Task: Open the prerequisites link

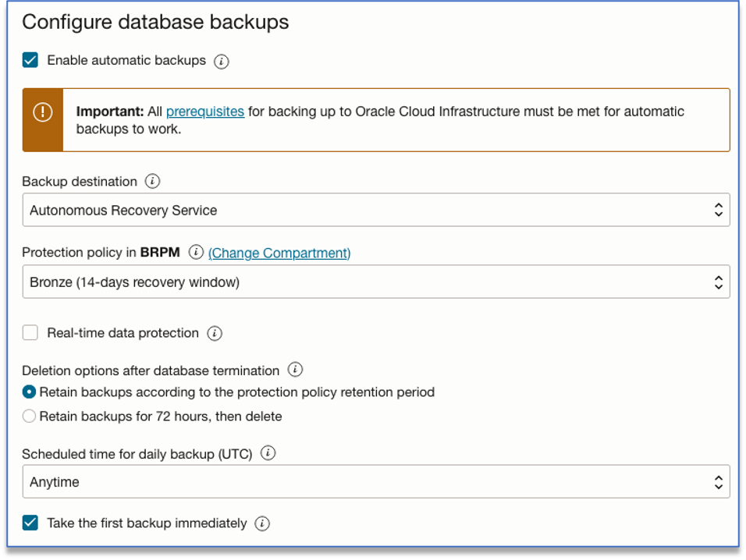Action: (205, 112)
